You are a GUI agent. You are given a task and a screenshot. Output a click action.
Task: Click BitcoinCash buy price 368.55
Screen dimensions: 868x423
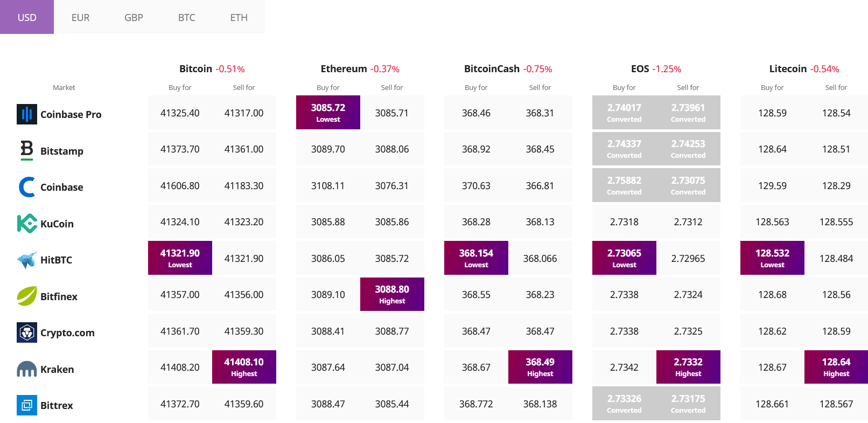tap(476, 294)
